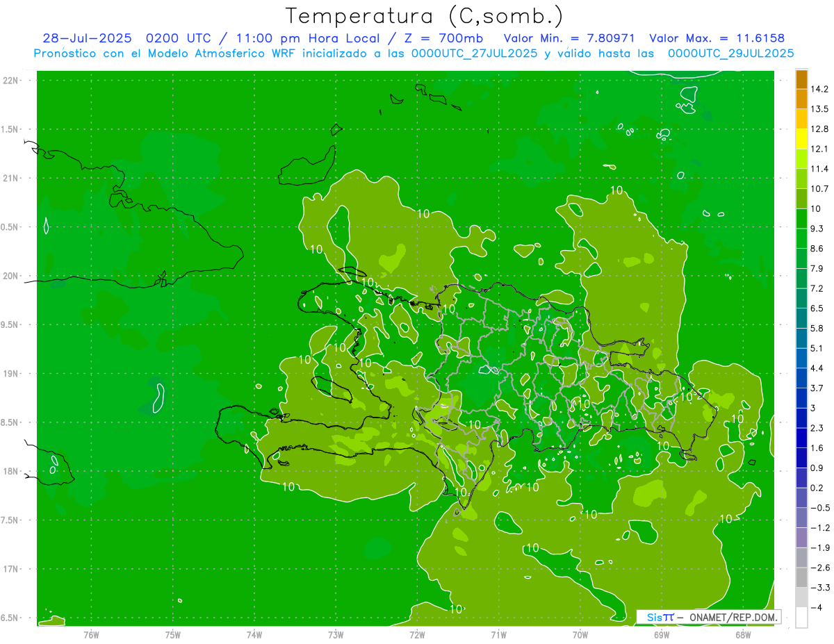Viewport: 834px width, 644px height.
Task: Click the 21N latitude axis label
Action: pos(11,179)
